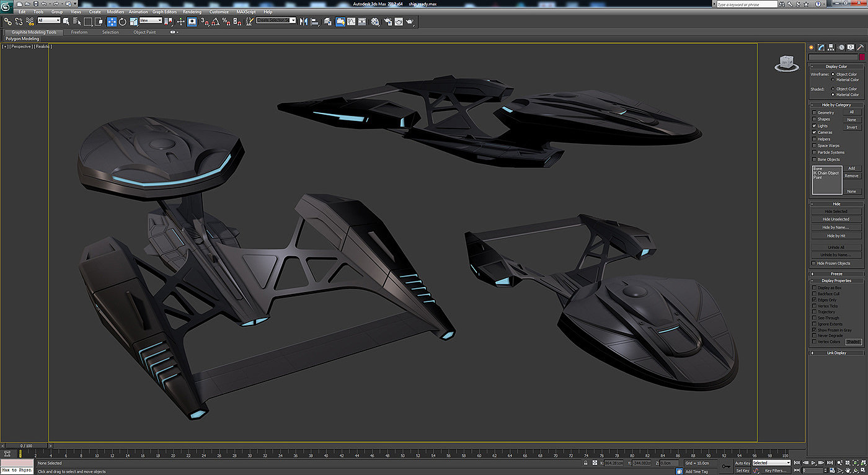868x475 pixels.
Task: Open the Hierarchy panel tab icon
Action: point(831,47)
